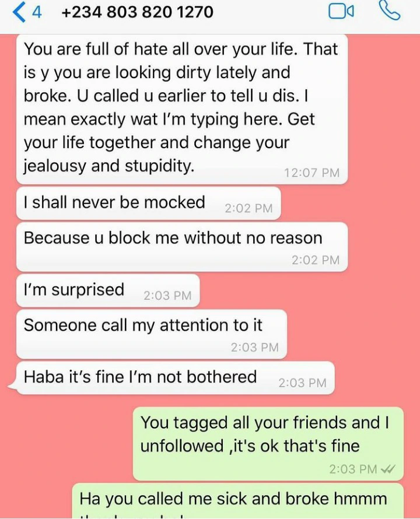Tap 'Because u block me without no reason' message
420x519 pixels.
[x=182, y=247]
